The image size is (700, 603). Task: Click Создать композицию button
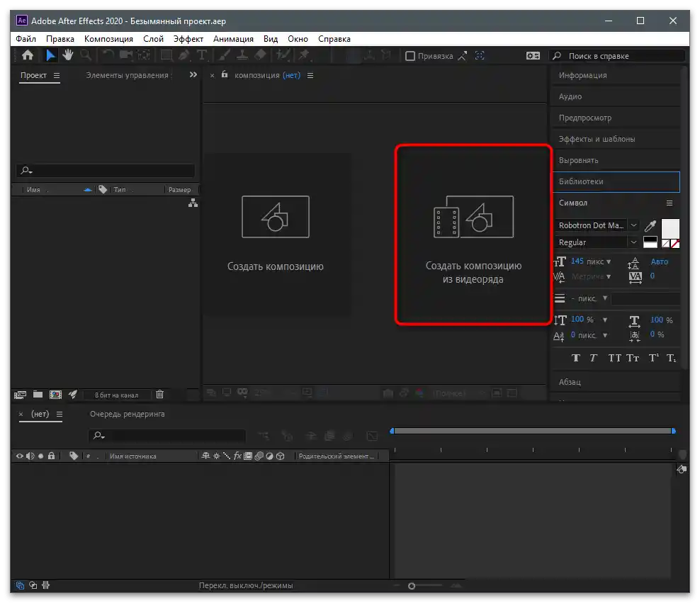[x=276, y=235]
